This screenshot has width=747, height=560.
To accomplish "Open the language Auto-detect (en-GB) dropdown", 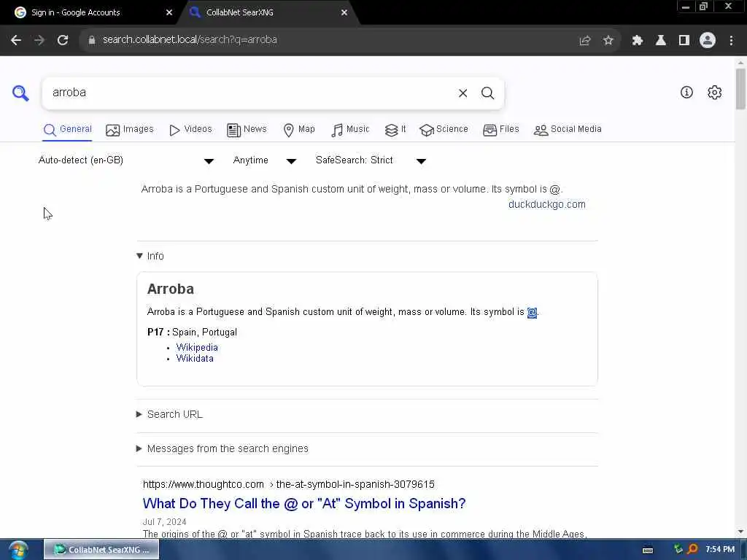I will point(125,160).
